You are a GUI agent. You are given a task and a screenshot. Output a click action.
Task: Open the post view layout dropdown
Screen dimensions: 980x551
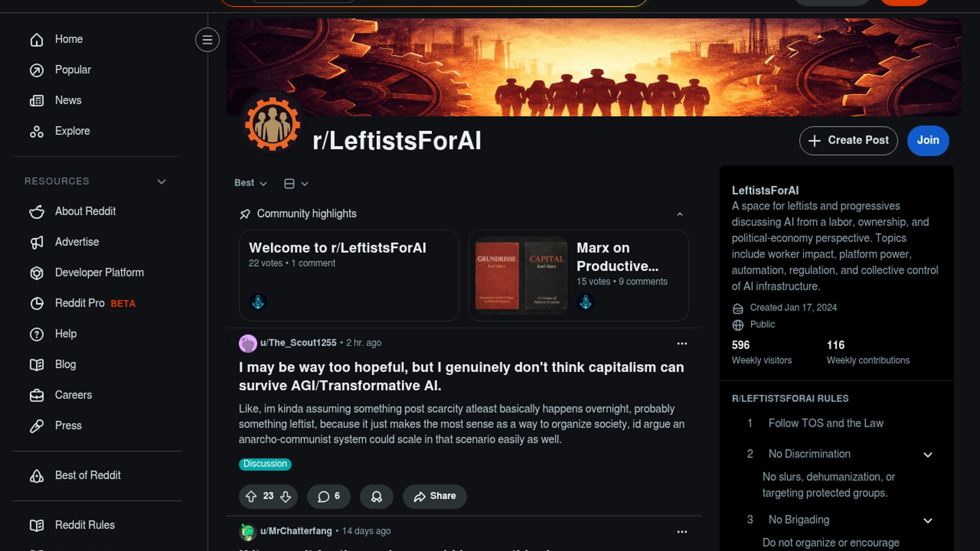296,184
